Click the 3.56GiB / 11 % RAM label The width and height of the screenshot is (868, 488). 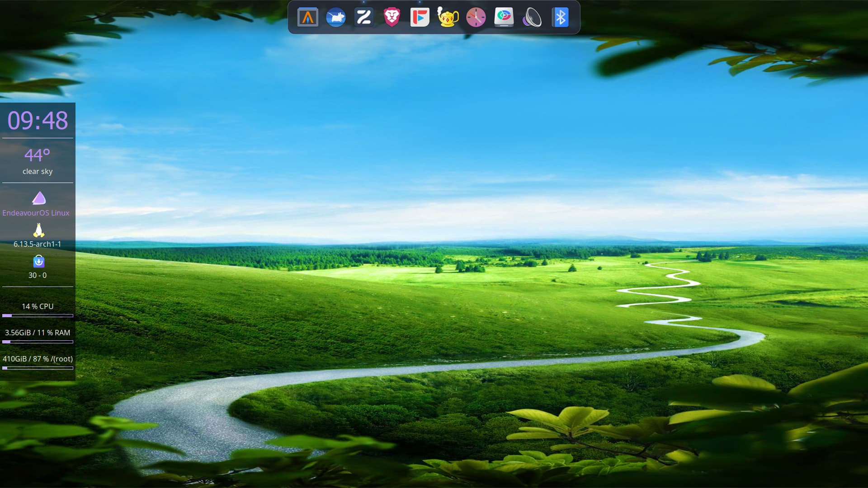point(38,333)
